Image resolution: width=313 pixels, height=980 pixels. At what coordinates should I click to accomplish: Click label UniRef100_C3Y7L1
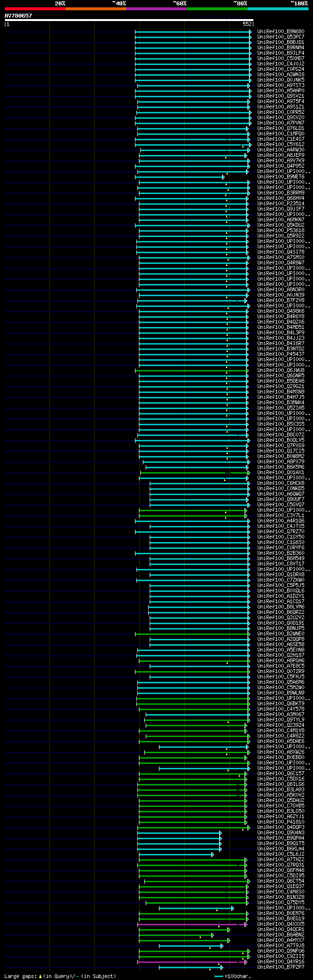[281, 515]
